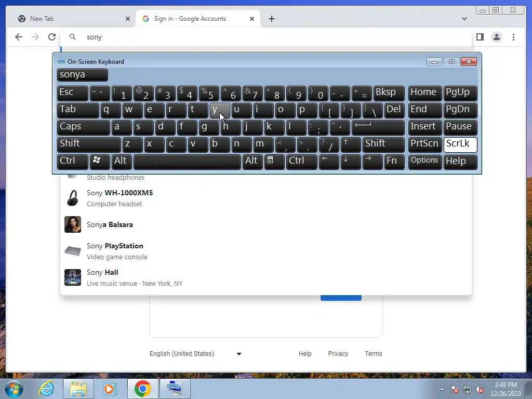
Task: Close the Sign in - Google Accounts tab
Action: (x=252, y=19)
